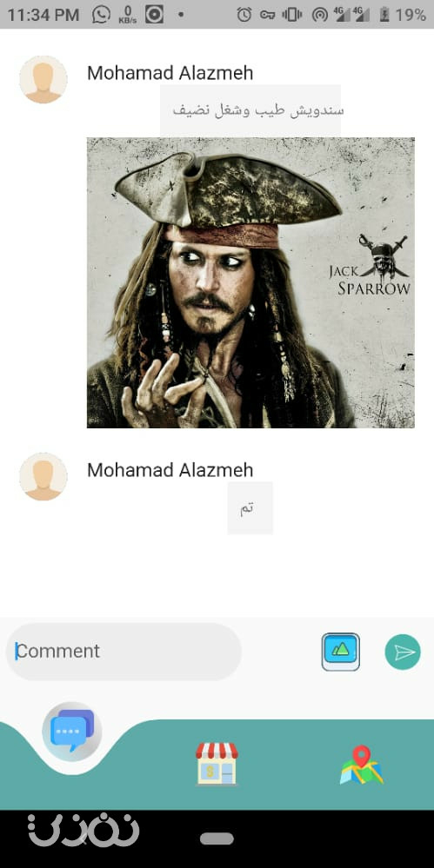Tap the battery icon showing 19%
This screenshot has width=434, height=868.
coord(384,15)
